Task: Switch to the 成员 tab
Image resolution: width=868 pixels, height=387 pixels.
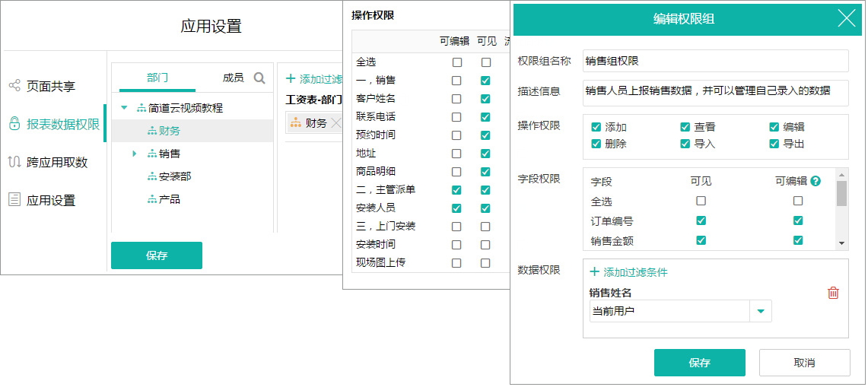Action: tap(233, 78)
